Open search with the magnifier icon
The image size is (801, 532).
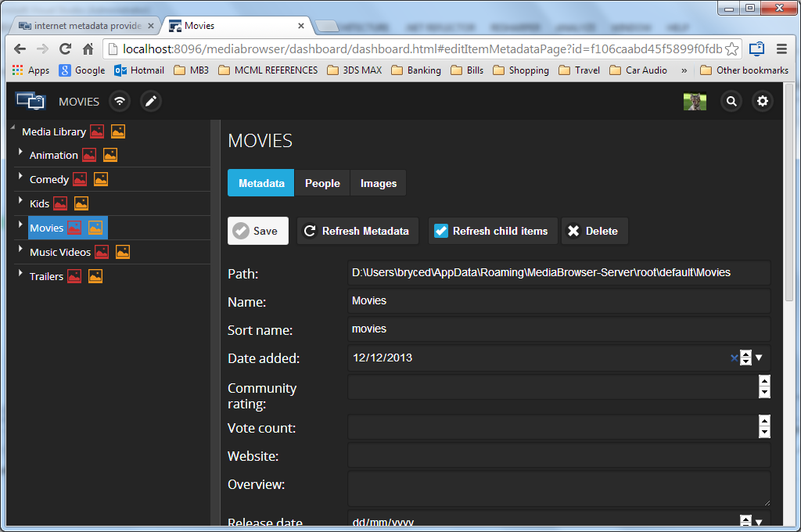[x=731, y=101]
